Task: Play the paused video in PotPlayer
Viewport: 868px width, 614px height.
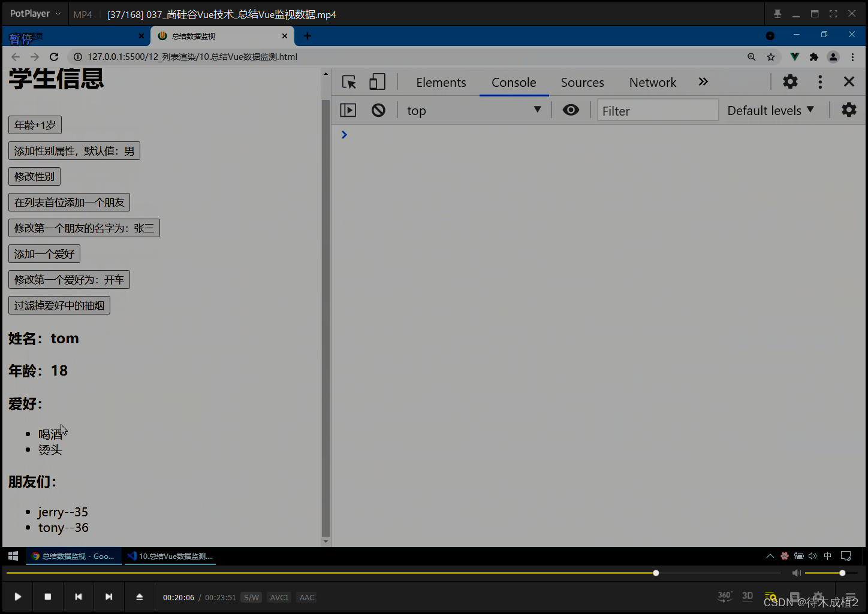Action: coord(17,597)
